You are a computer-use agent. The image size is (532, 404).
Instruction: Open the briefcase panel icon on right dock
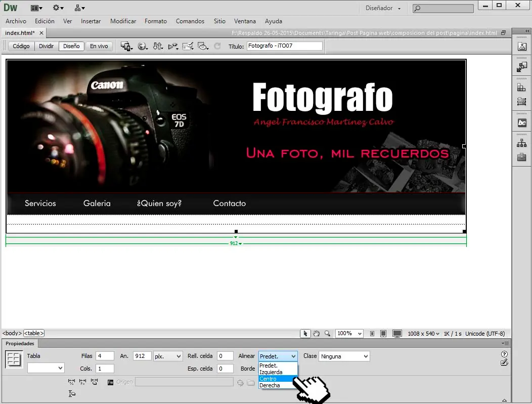521,157
